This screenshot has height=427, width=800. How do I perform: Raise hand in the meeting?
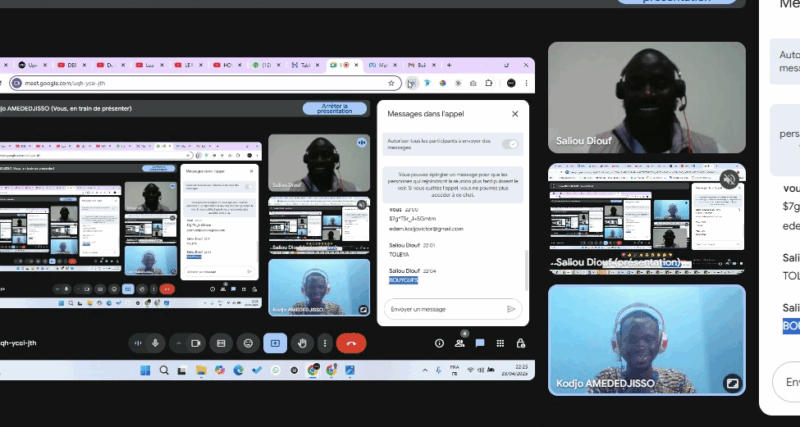point(301,343)
